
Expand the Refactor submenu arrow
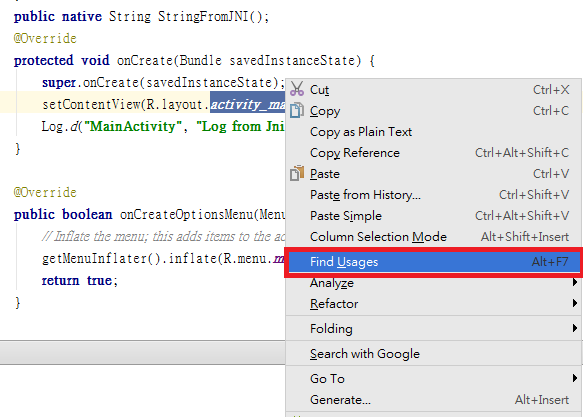(574, 304)
